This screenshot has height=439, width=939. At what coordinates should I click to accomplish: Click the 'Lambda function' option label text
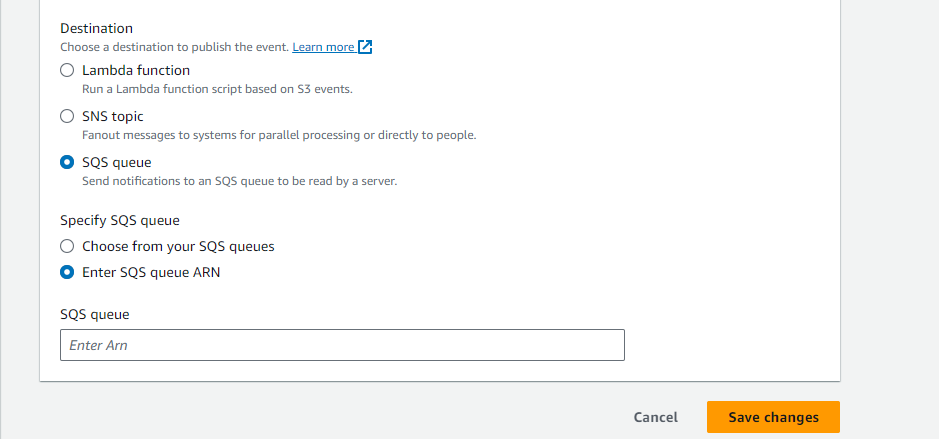(136, 71)
